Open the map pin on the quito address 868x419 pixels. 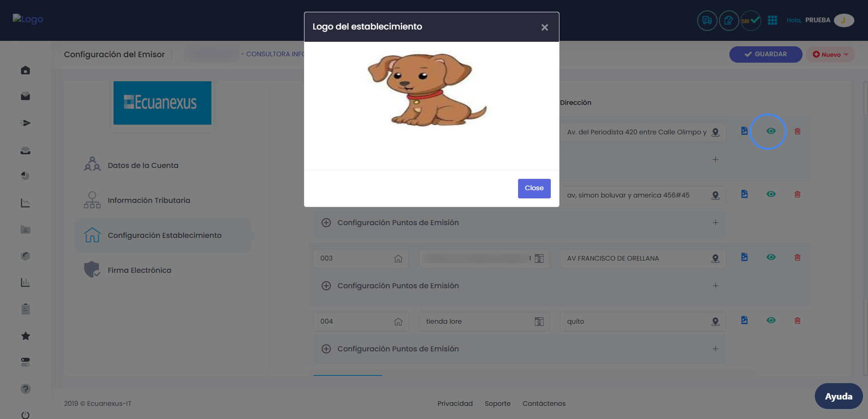click(x=715, y=321)
